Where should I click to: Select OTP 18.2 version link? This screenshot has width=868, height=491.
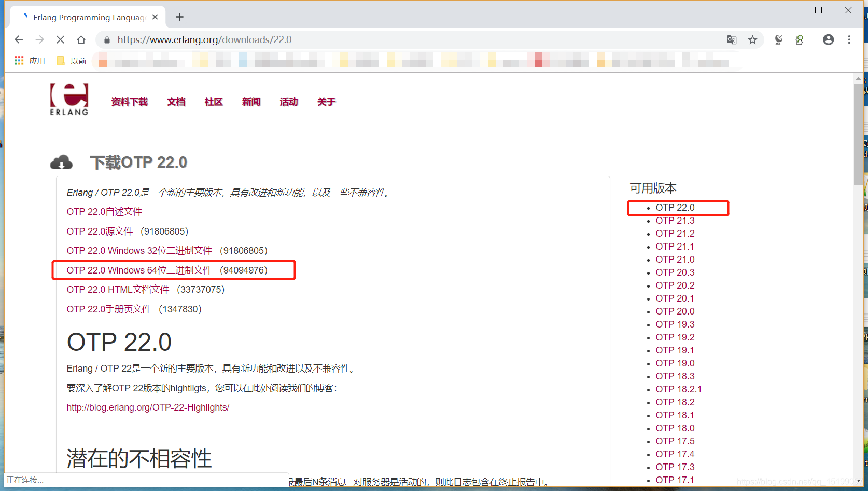pyautogui.click(x=675, y=402)
